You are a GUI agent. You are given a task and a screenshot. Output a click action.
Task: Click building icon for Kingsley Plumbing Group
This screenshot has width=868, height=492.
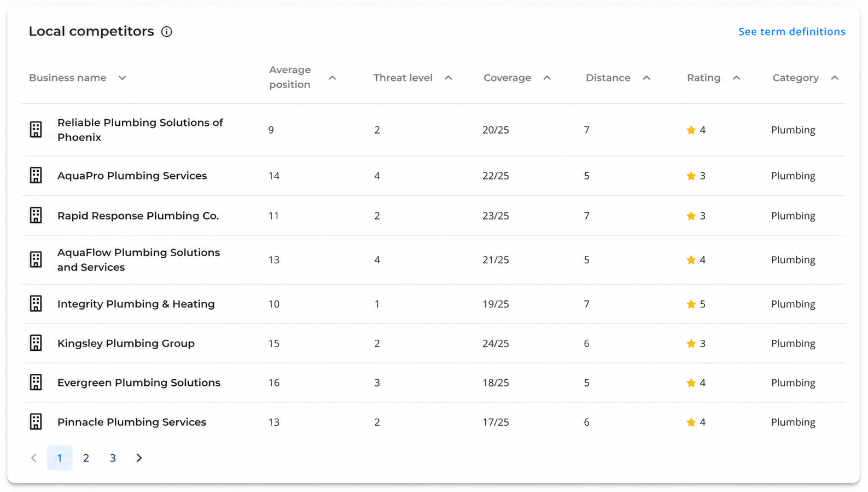coord(36,343)
